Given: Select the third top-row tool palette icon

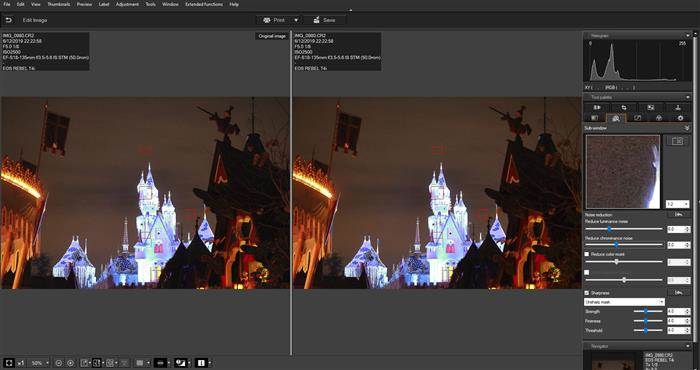Looking at the screenshot, I should 650,108.
